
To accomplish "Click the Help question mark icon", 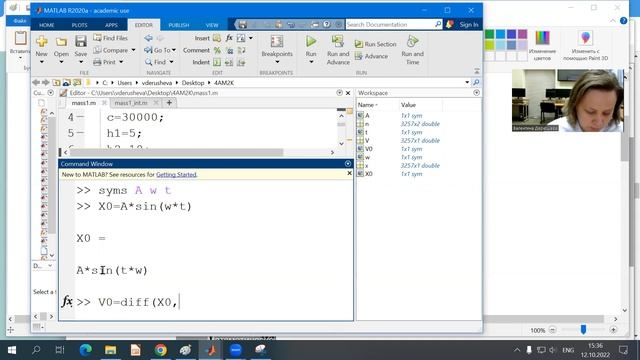I will pyautogui.click(x=327, y=24).
